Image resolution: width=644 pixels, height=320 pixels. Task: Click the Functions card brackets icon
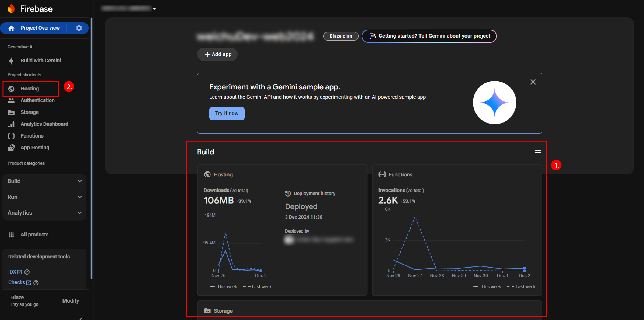382,174
